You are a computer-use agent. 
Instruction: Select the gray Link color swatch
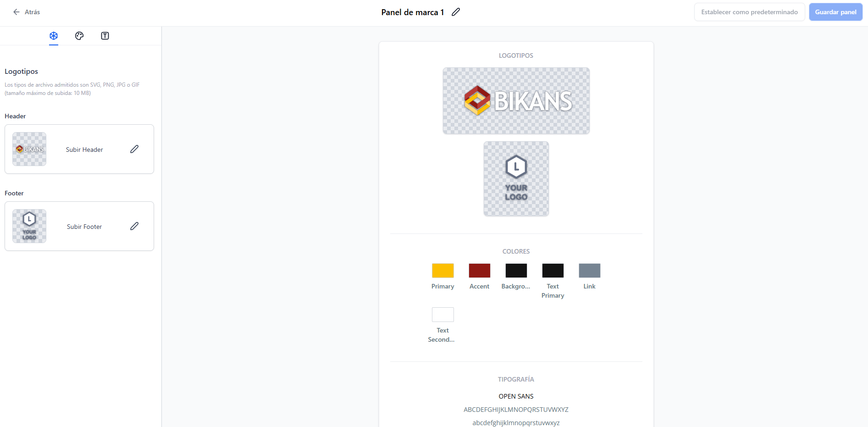click(x=590, y=271)
